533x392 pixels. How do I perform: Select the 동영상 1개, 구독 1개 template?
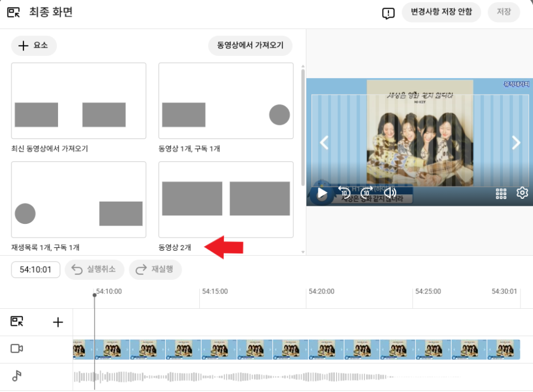(225, 101)
